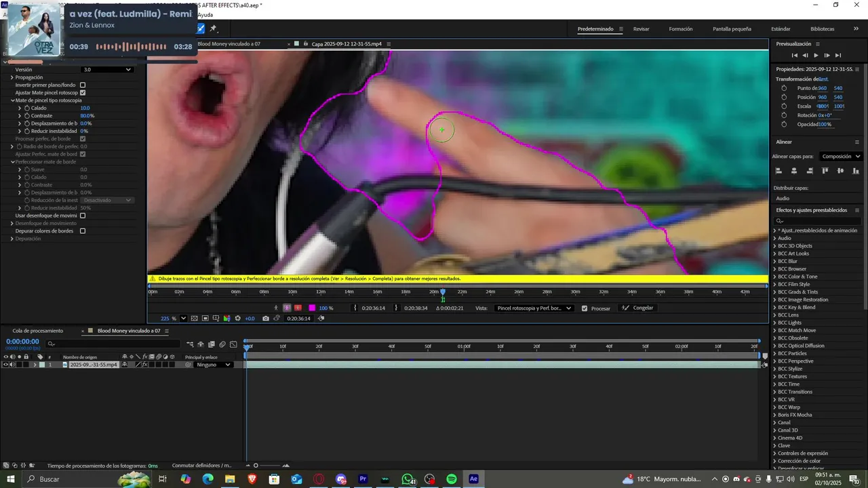Expand layer 1 properties twirl arrow
868x488 pixels.
(x=35, y=365)
